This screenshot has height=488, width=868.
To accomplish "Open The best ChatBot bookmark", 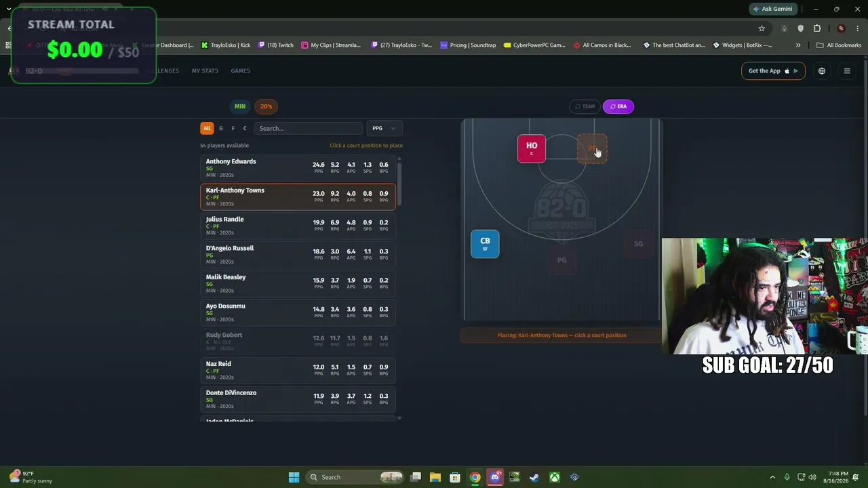I will coord(674,45).
